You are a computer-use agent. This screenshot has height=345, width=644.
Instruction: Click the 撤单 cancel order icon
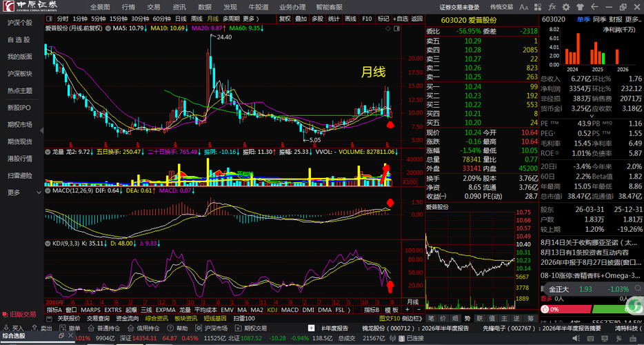click(x=61, y=328)
